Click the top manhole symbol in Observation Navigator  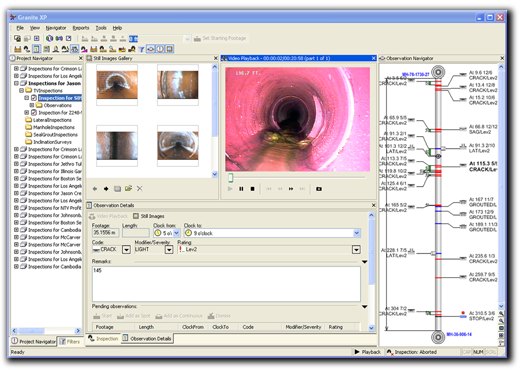(x=438, y=72)
